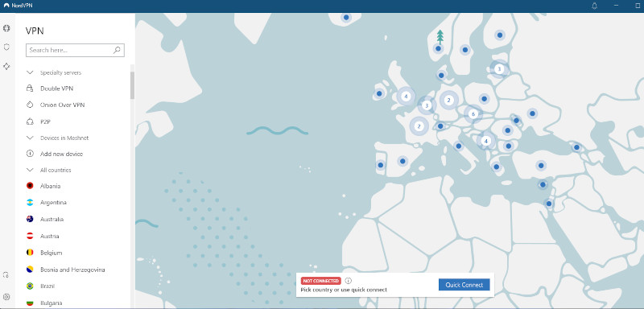Click the info icon beside Not Connected

coord(349,281)
